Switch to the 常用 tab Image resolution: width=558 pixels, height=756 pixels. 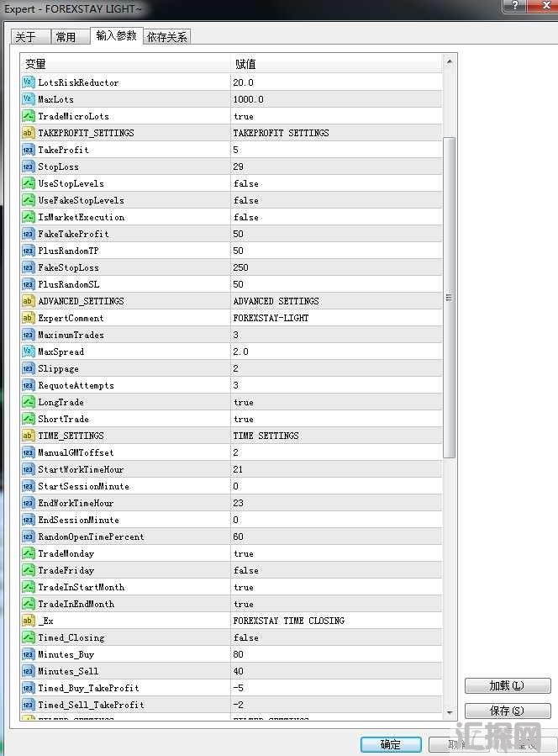tap(66, 37)
